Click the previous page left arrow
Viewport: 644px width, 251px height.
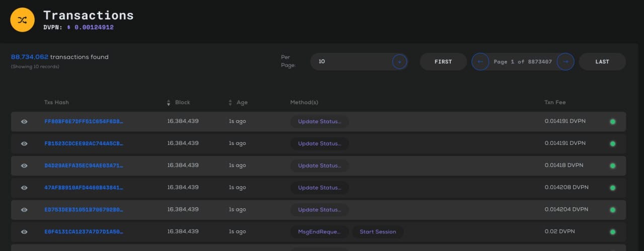pyautogui.click(x=480, y=61)
